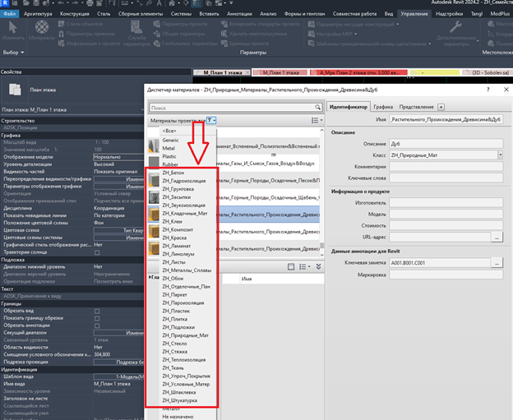Click Изменить button for Переопределения видимости/графики
The height and width of the screenshot is (420, 513).
pyautogui.click(x=118, y=179)
